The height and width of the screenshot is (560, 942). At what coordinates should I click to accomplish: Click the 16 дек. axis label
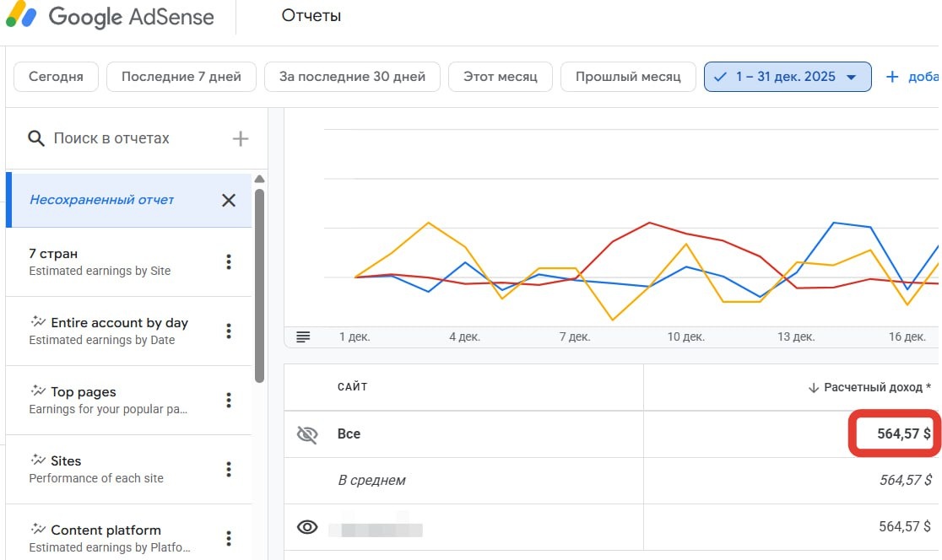point(907,337)
